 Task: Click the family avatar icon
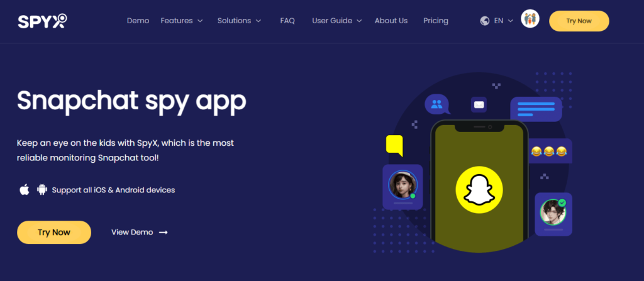(x=530, y=19)
